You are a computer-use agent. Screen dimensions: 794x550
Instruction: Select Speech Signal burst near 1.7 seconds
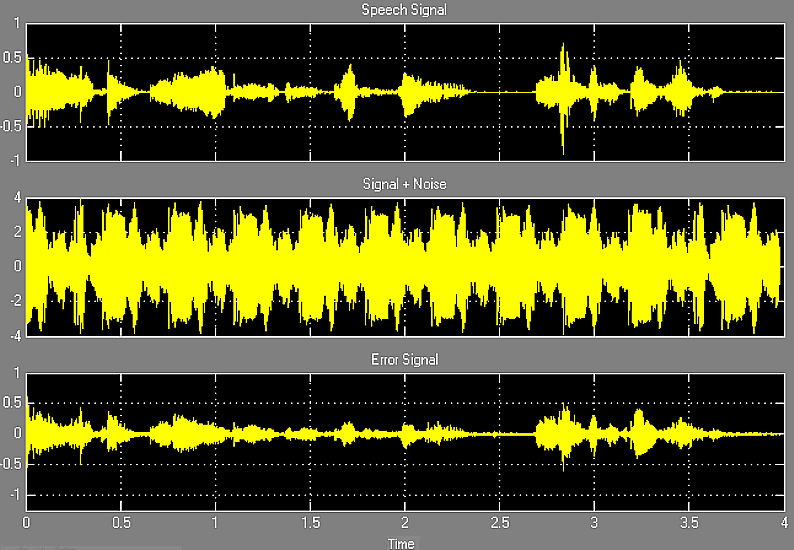pyautogui.click(x=349, y=92)
